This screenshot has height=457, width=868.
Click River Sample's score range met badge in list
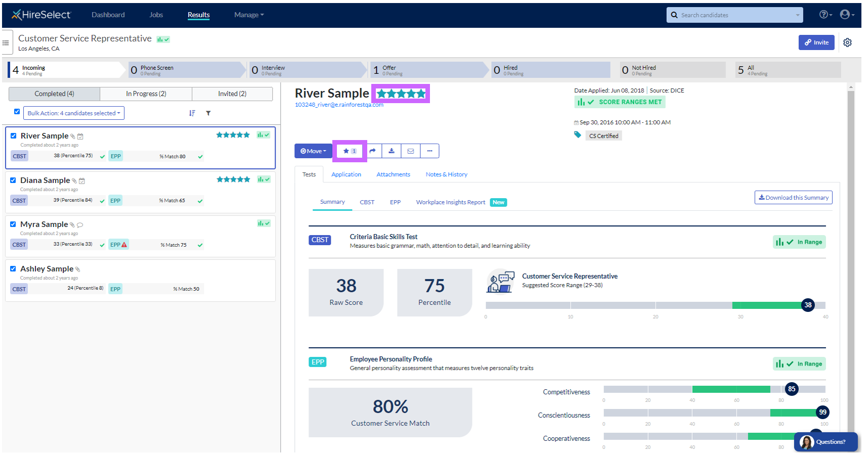pyautogui.click(x=264, y=135)
